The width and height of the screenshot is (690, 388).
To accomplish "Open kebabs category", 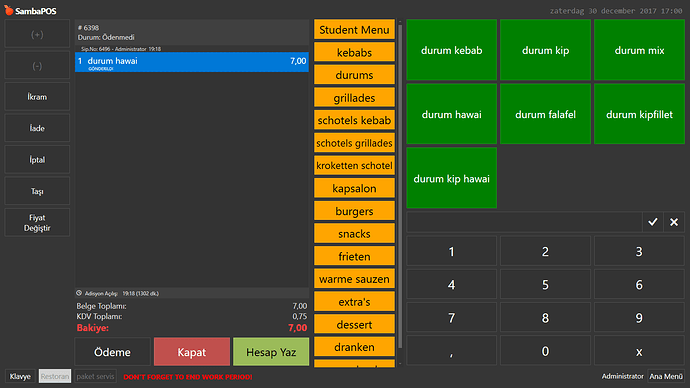I will (354, 52).
